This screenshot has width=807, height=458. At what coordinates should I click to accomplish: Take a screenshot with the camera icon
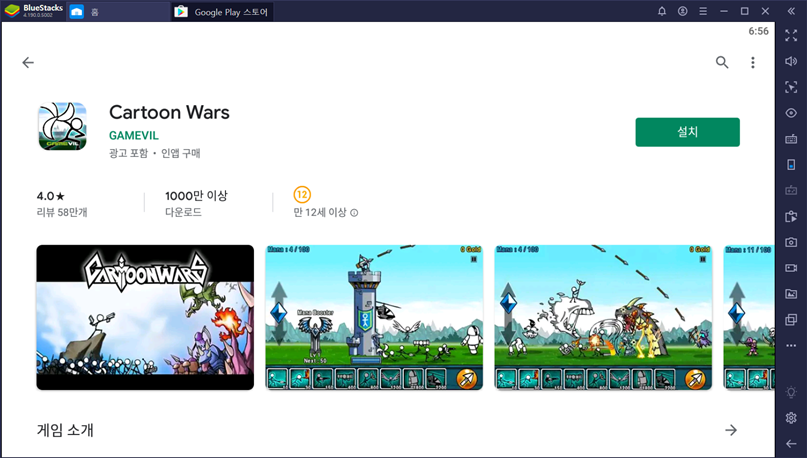click(791, 242)
